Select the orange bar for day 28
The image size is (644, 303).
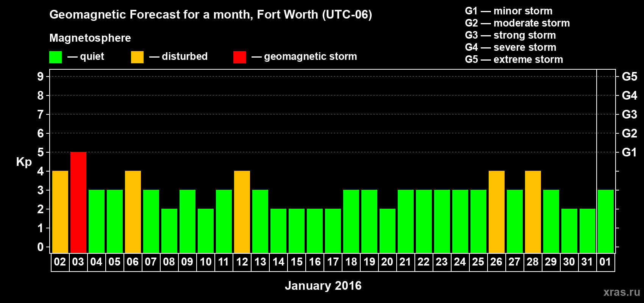click(x=533, y=212)
